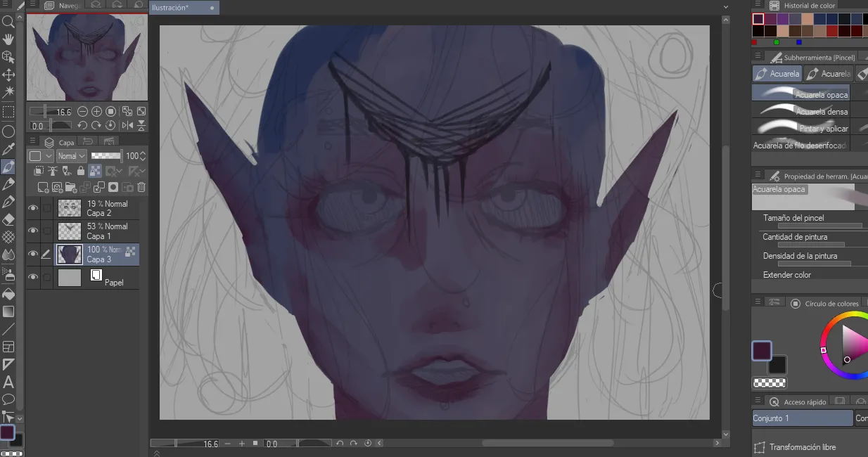The image size is (868, 457).
Task: Select the Text tool
Action: pos(8,382)
